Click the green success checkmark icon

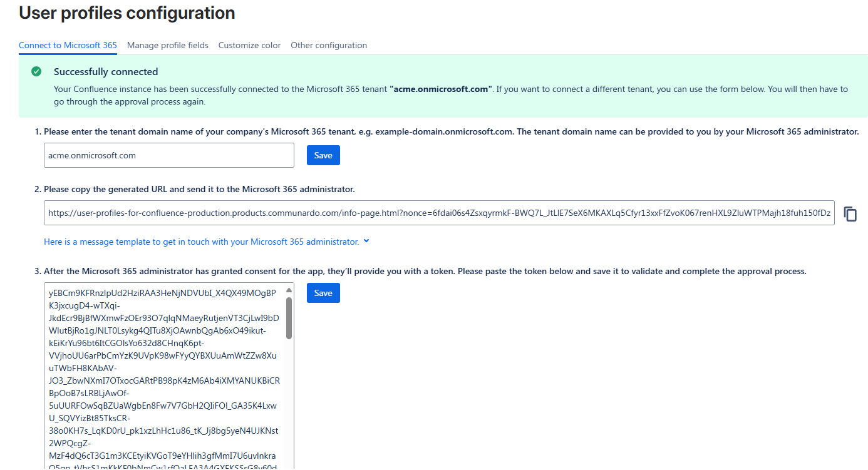[36, 72]
